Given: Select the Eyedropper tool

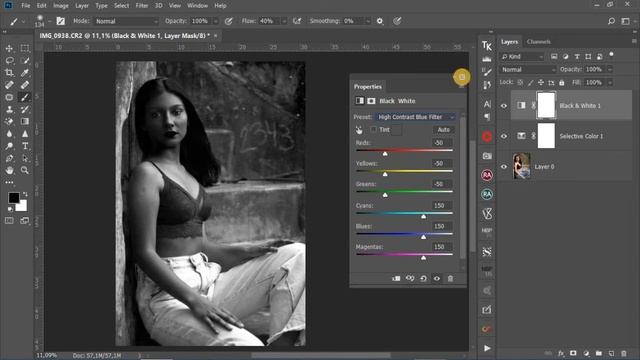Looking at the screenshot, I should click(25, 73).
